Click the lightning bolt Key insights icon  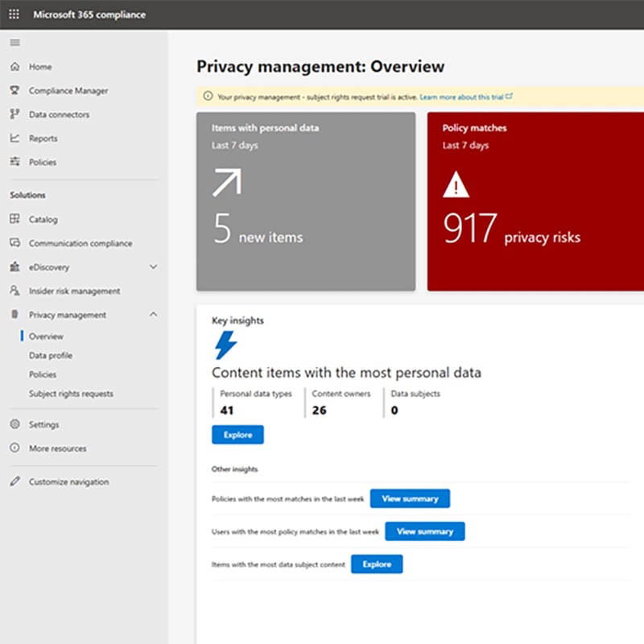pyautogui.click(x=225, y=345)
